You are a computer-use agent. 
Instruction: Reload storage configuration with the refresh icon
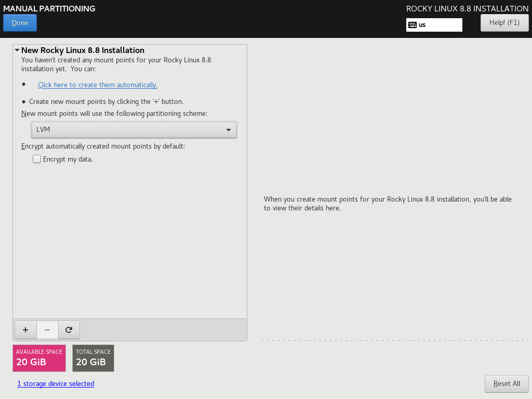69,330
